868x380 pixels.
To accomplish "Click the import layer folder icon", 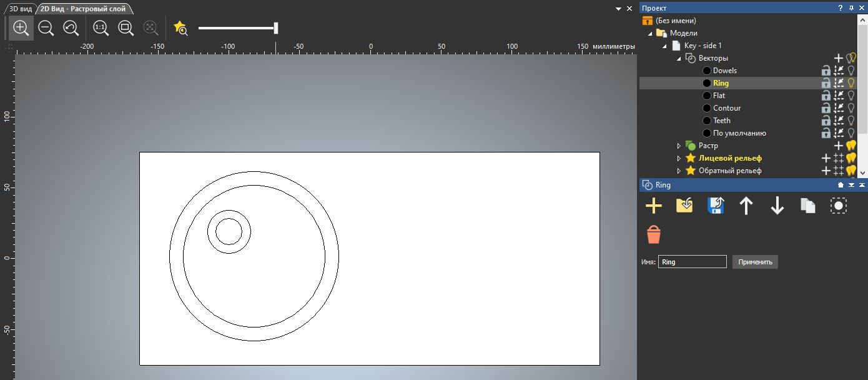I will [684, 206].
